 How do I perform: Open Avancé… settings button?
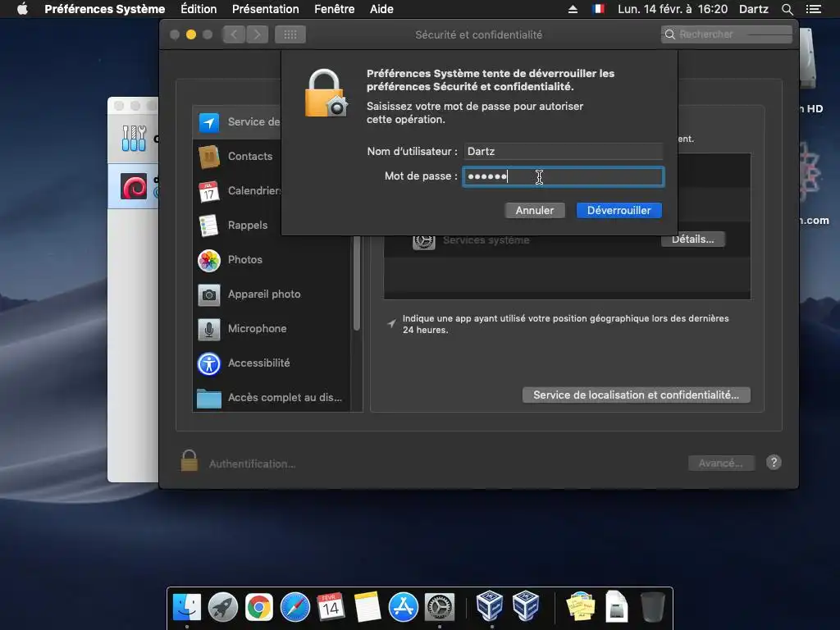tap(721, 463)
